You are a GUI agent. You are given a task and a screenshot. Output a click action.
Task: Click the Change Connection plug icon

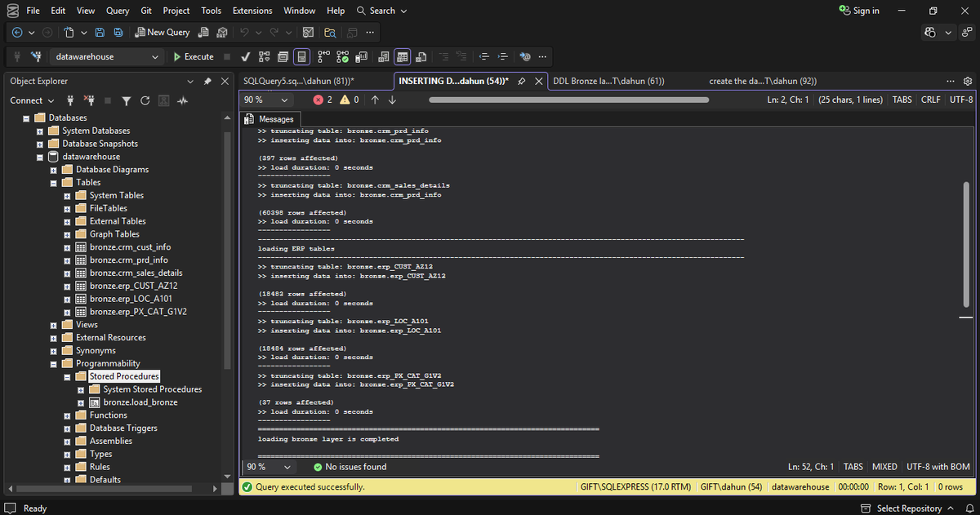click(x=35, y=57)
